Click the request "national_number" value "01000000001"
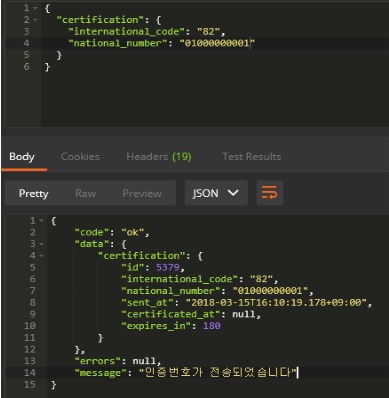Viewport: 389px width, 398px height. 217,43
